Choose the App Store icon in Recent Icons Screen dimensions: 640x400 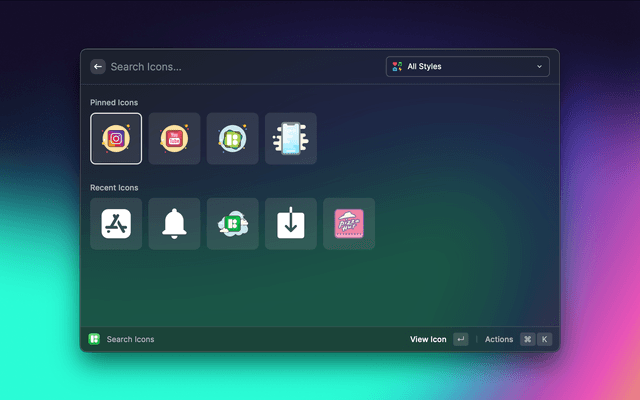(x=116, y=224)
